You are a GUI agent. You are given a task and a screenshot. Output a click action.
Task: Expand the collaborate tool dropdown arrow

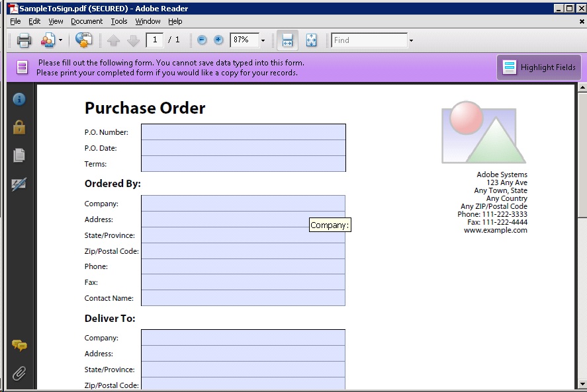[x=60, y=40]
